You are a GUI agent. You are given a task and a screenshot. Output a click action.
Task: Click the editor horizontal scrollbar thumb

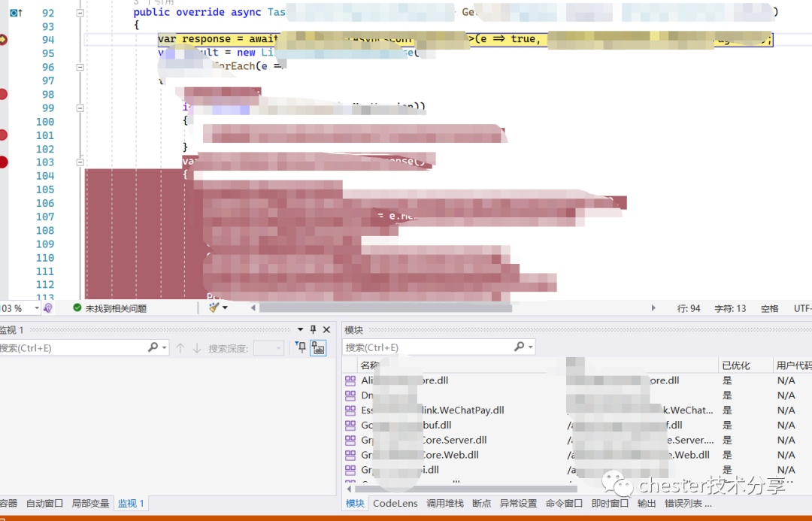click(385, 307)
